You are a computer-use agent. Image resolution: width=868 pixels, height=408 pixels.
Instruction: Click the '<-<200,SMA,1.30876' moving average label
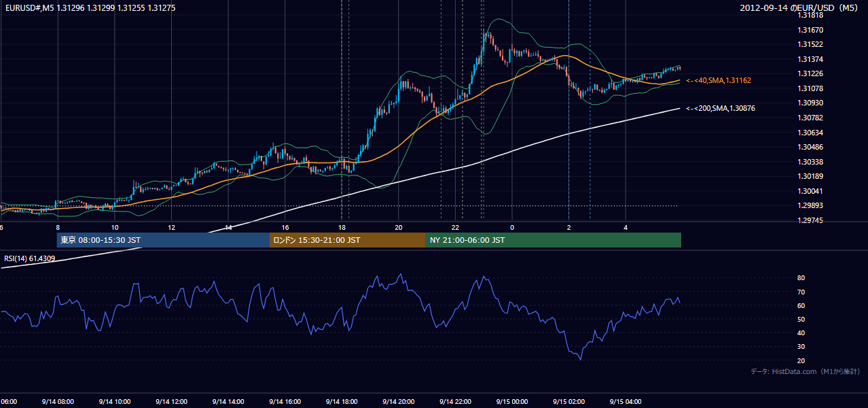721,108
